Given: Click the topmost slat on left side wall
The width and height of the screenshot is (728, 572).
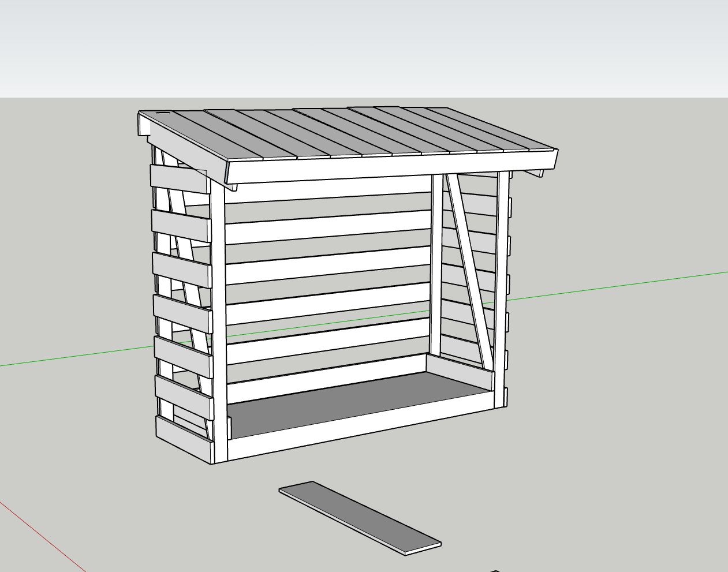Looking at the screenshot, I should [x=180, y=179].
